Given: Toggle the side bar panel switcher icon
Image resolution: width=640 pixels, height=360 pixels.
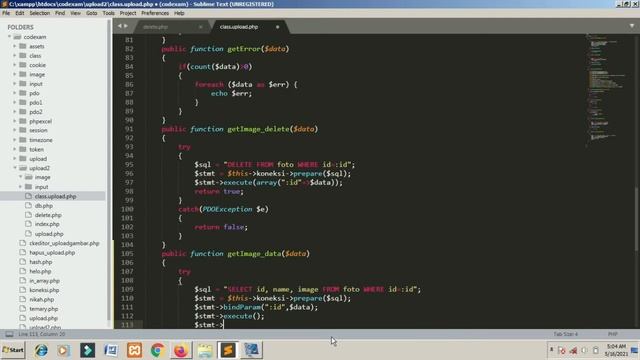Looking at the screenshot, I should [9, 334].
